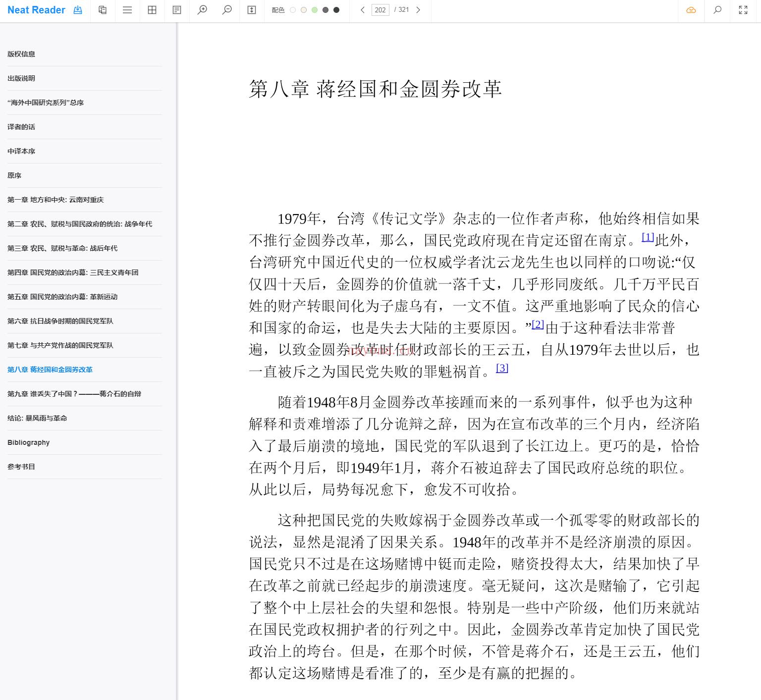Follow footnote link [1]
761x700 pixels.
tap(648, 237)
